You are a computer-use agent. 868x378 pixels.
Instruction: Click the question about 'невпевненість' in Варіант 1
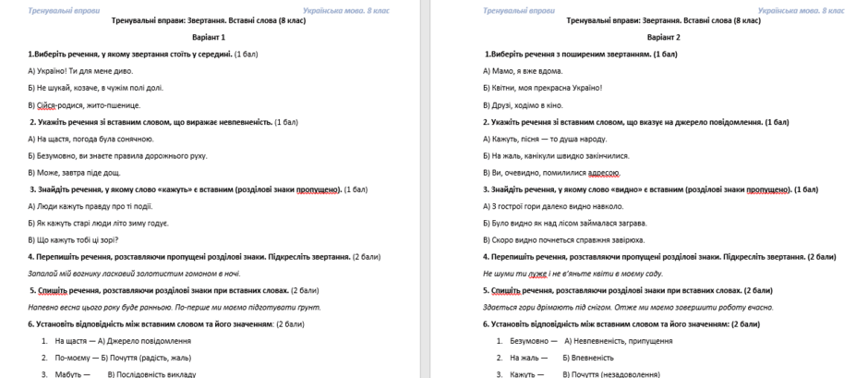point(163,122)
